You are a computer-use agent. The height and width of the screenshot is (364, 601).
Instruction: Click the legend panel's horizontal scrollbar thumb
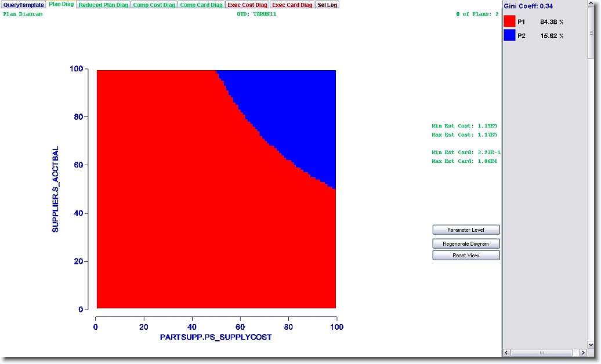[x=542, y=352]
